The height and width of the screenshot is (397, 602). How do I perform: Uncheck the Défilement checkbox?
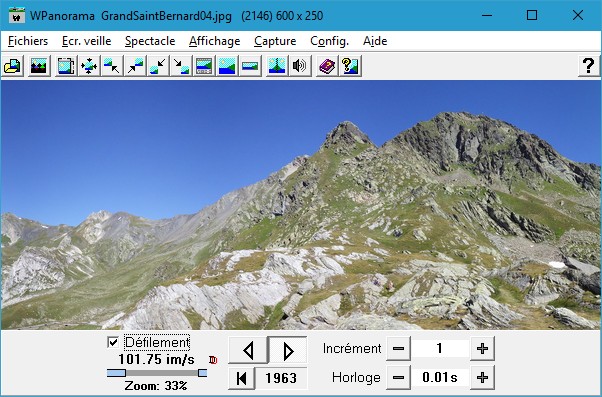113,342
